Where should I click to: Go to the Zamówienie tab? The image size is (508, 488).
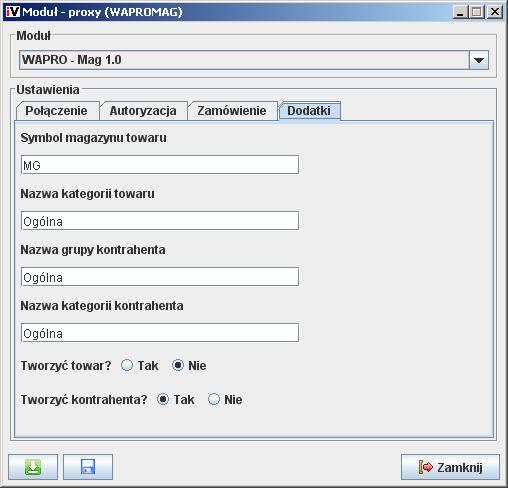[232, 111]
